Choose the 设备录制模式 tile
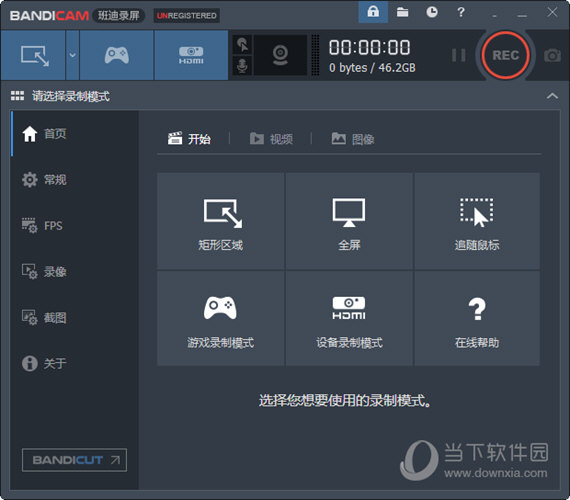The image size is (570, 500). click(x=349, y=318)
